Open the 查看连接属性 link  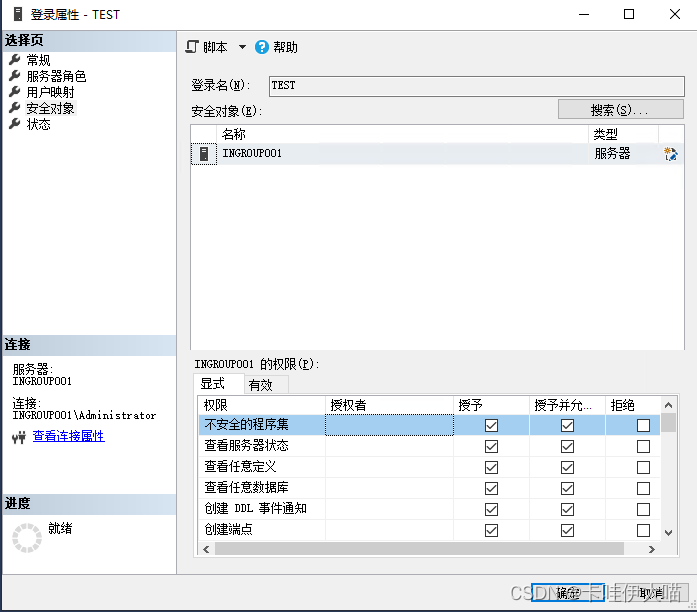68,436
